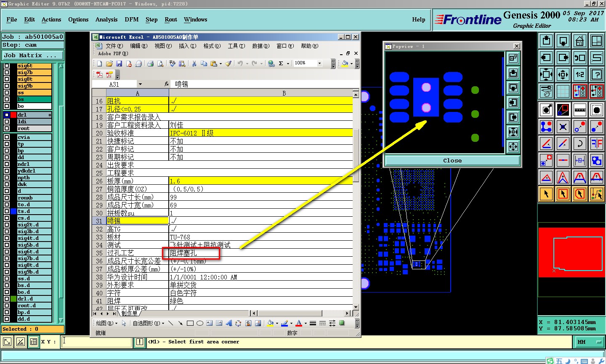
Task: Open the Genesis Rout menu
Action: (171, 19)
